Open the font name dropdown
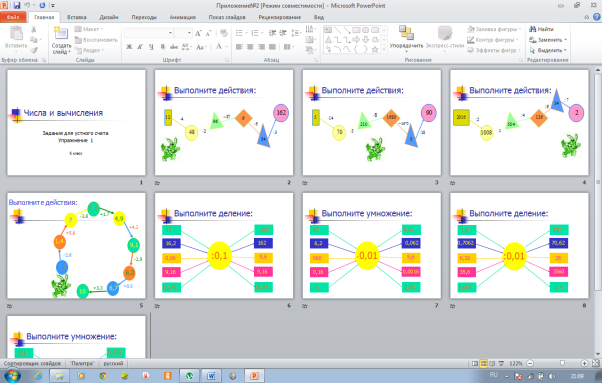Screen dimensions: 602x383 (x=170, y=33)
